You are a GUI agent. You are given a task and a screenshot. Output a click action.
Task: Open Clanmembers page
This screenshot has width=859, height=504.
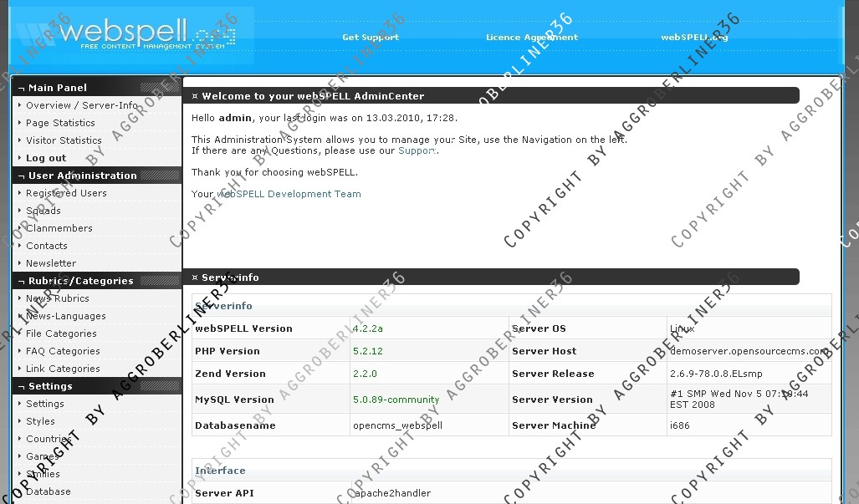click(59, 227)
